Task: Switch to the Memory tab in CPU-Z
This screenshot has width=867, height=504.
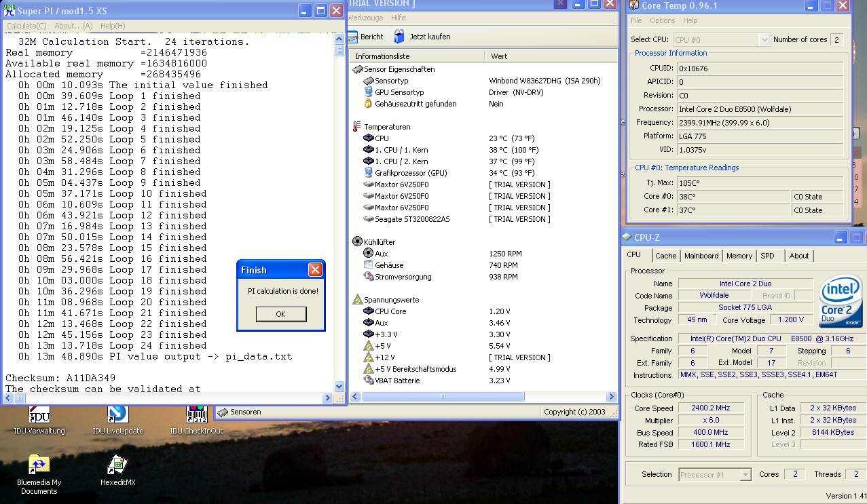Action: 739,256
